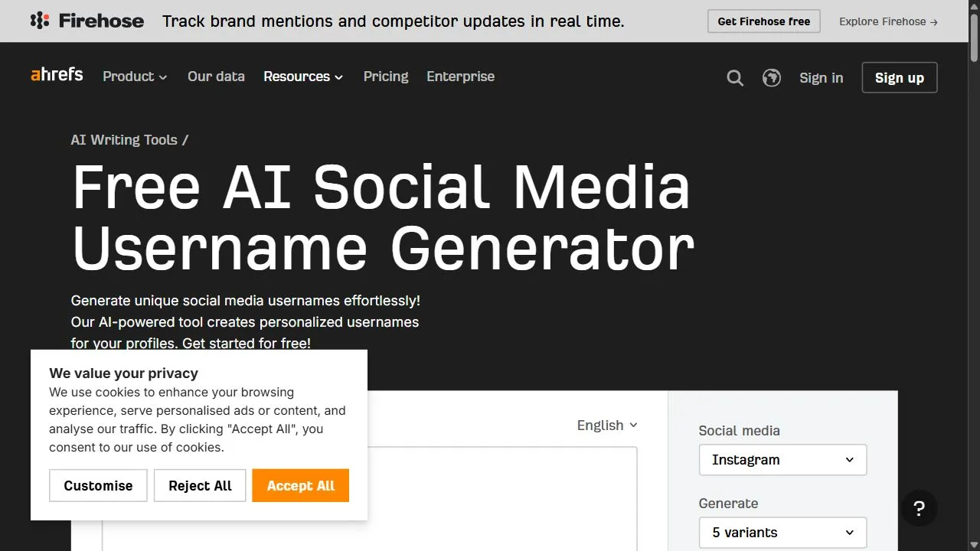Viewport: 980px width, 551px height.
Task: Open the site search magnifier icon
Action: (735, 77)
